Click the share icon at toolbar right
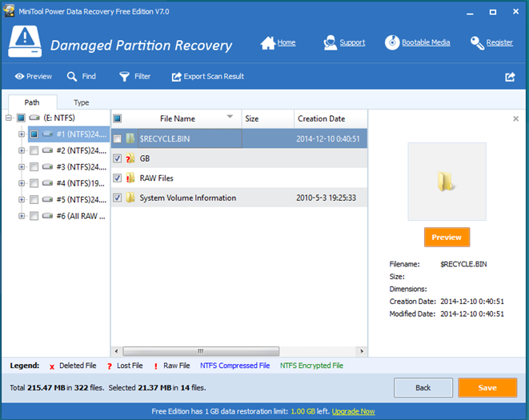 coord(510,77)
